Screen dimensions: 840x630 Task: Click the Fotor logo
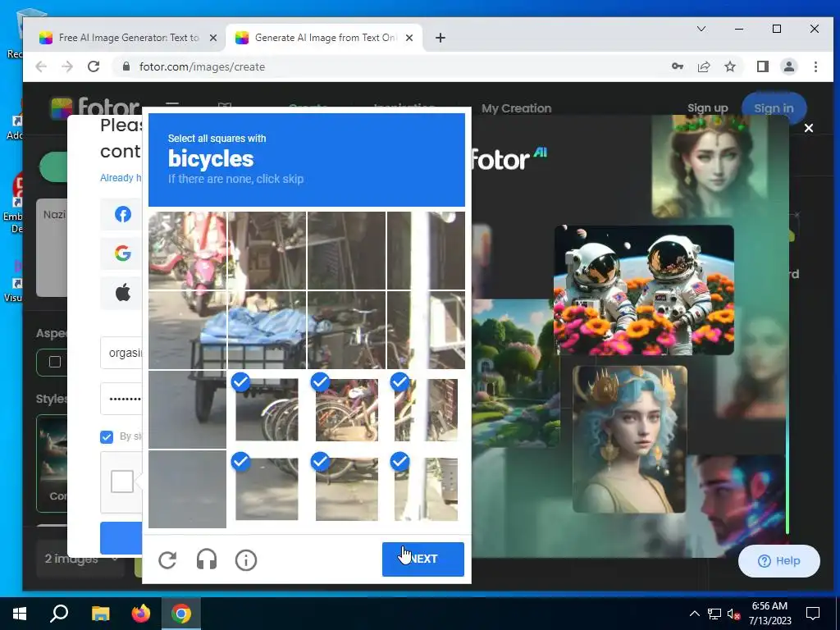click(94, 107)
